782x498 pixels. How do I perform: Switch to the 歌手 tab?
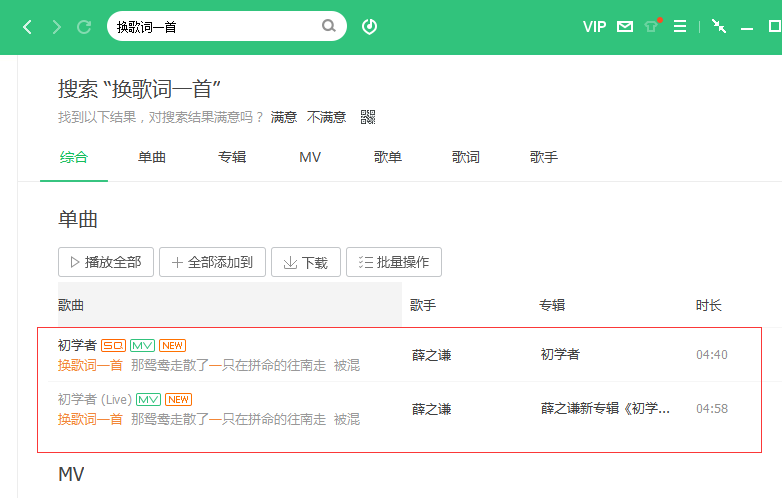click(x=544, y=157)
